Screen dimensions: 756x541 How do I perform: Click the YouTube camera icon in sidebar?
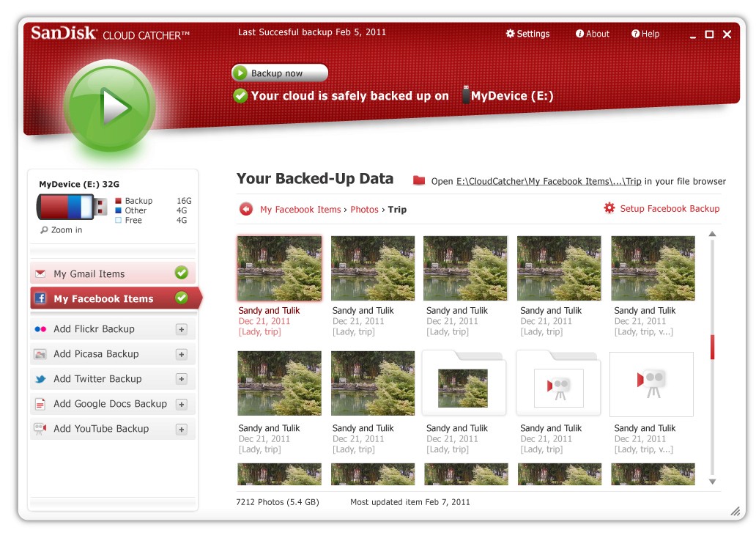40,429
